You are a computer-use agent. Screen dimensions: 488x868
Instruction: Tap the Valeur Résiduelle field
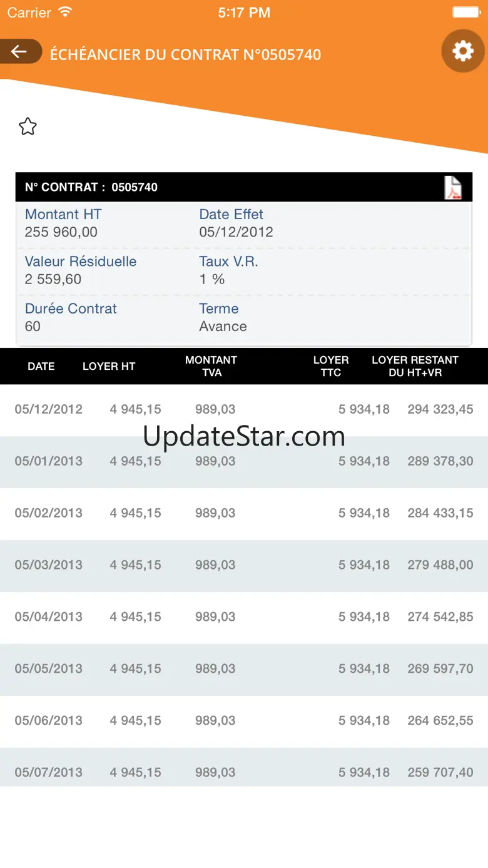coord(80,270)
